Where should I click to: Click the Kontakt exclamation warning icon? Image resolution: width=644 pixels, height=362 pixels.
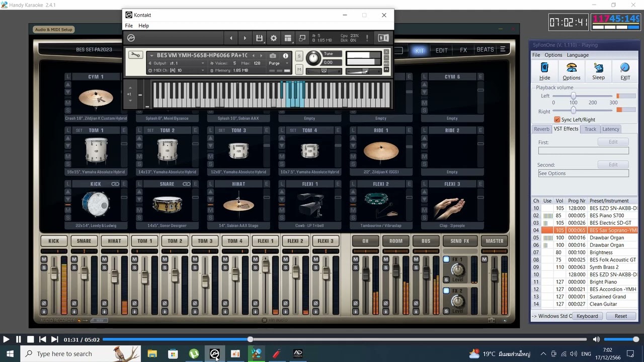coord(367,38)
